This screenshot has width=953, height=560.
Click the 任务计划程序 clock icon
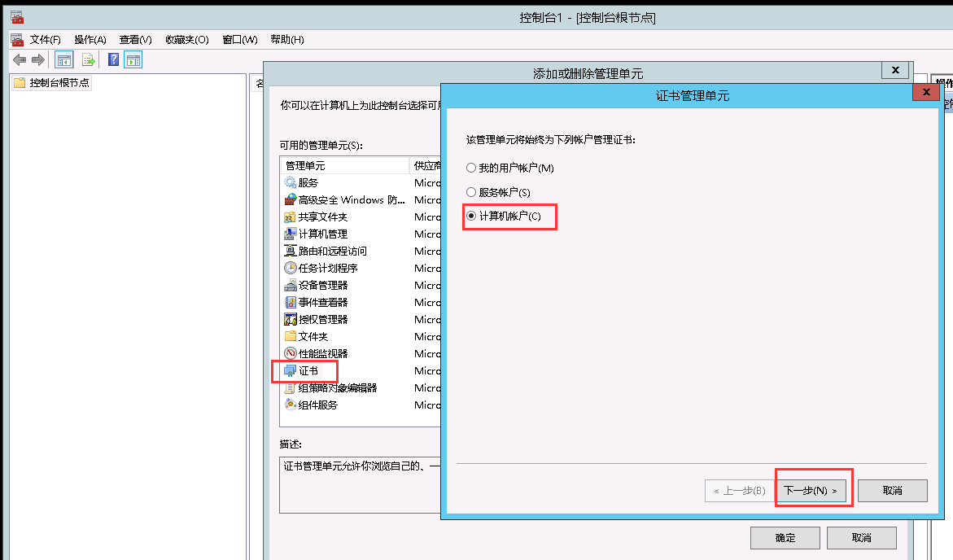(x=291, y=269)
